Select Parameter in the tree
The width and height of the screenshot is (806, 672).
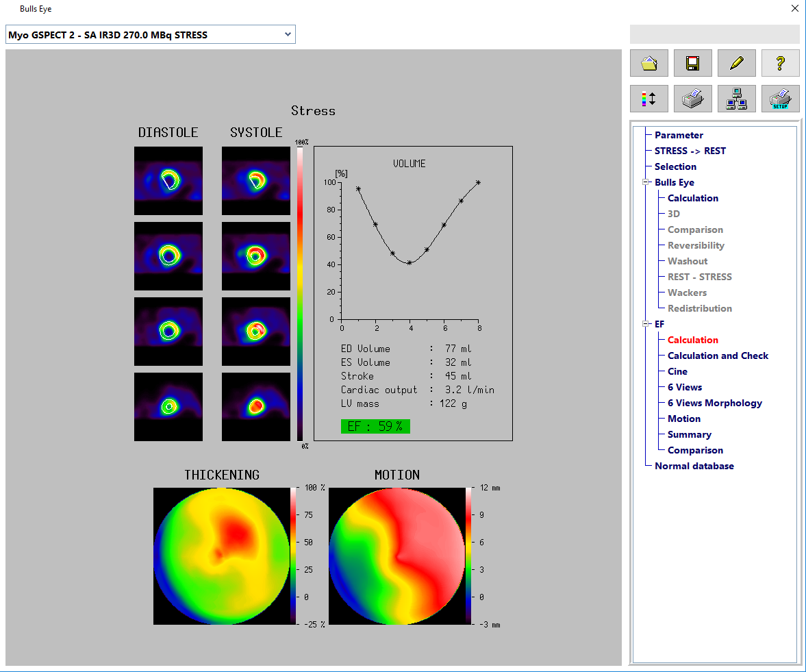pyautogui.click(x=679, y=135)
